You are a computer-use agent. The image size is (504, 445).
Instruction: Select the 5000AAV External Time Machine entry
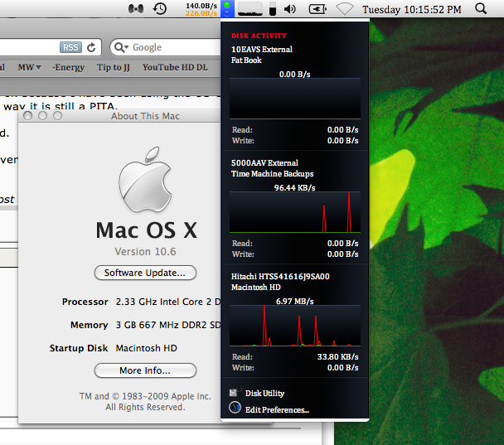click(x=272, y=168)
